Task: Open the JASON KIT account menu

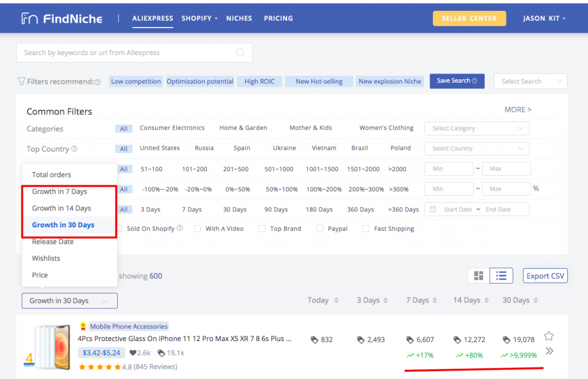Action: [x=544, y=18]
